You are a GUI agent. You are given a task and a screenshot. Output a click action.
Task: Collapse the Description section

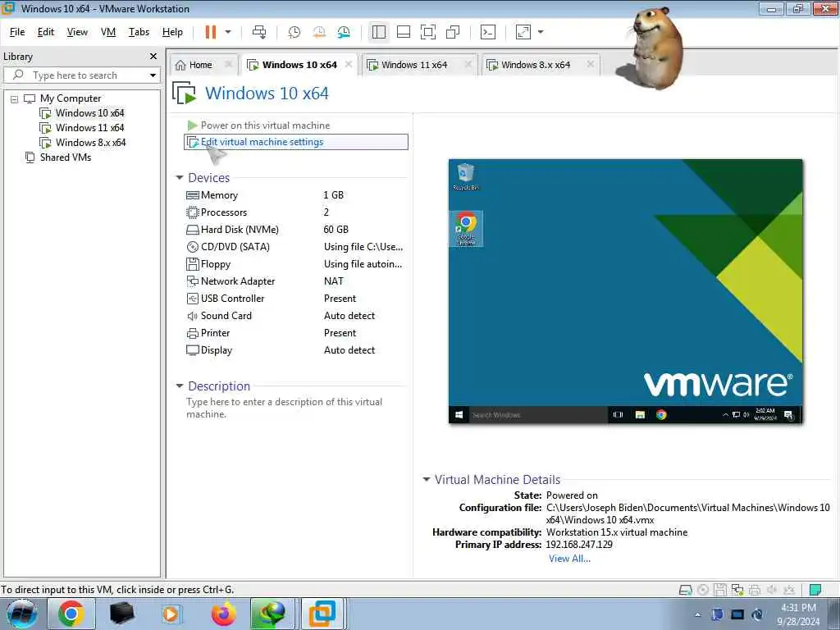pyautogui.click(x=180, y=386)
